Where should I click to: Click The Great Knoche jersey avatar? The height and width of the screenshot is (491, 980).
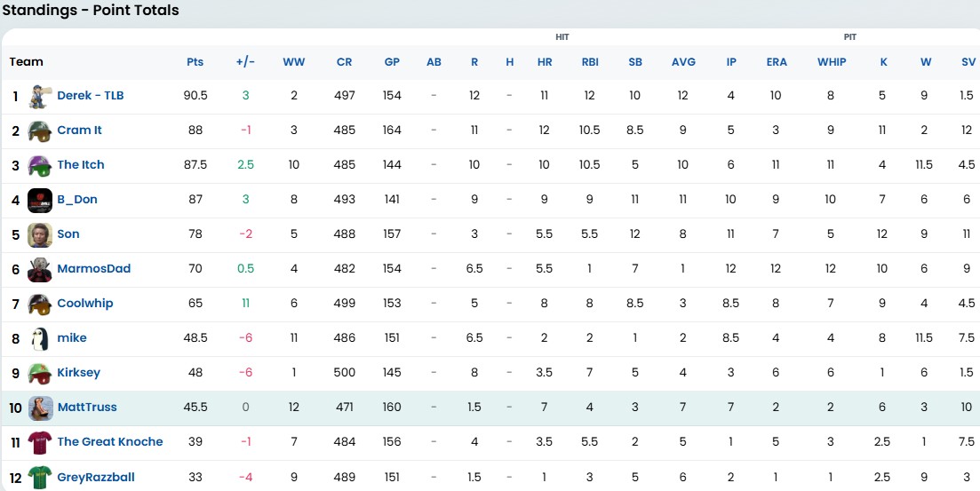[x=40, y=442]
